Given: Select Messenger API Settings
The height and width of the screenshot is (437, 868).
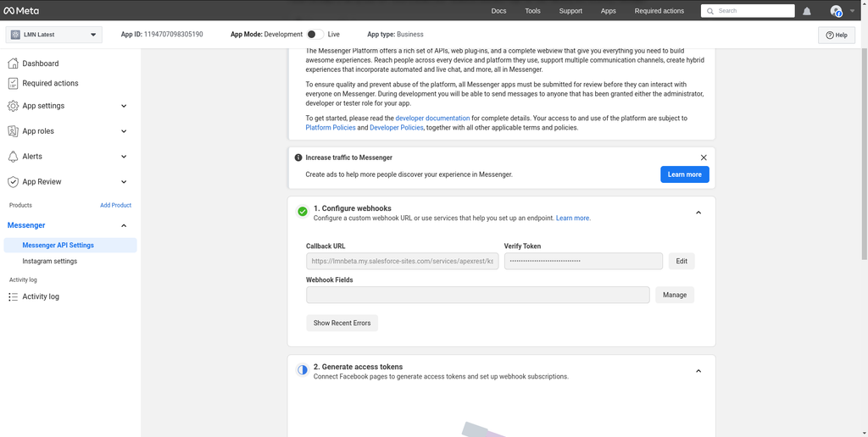Looking at the screenshot, I should pos(70,245).
